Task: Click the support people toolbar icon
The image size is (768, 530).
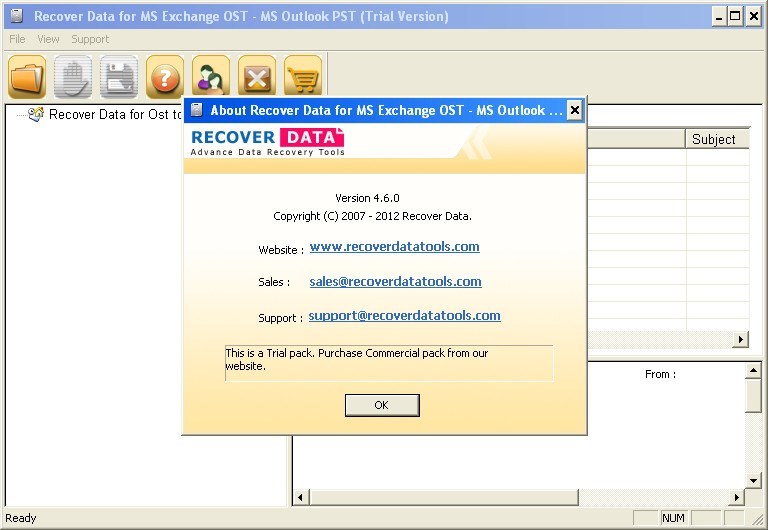Action: pyautogui.click(x=211, y=75)
